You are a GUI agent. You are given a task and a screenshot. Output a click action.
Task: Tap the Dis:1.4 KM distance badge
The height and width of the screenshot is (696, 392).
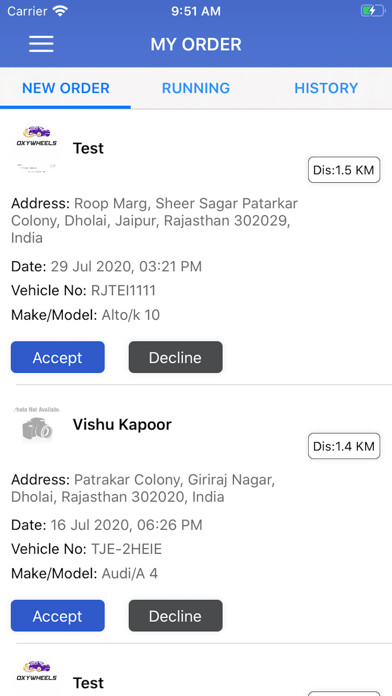pos(344,446)
